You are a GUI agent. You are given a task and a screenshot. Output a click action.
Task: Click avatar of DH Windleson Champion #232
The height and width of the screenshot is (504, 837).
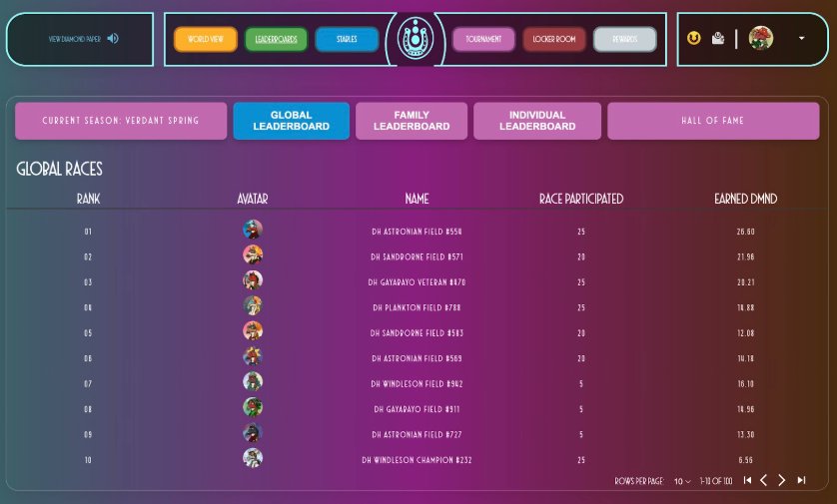coord(253,458)
